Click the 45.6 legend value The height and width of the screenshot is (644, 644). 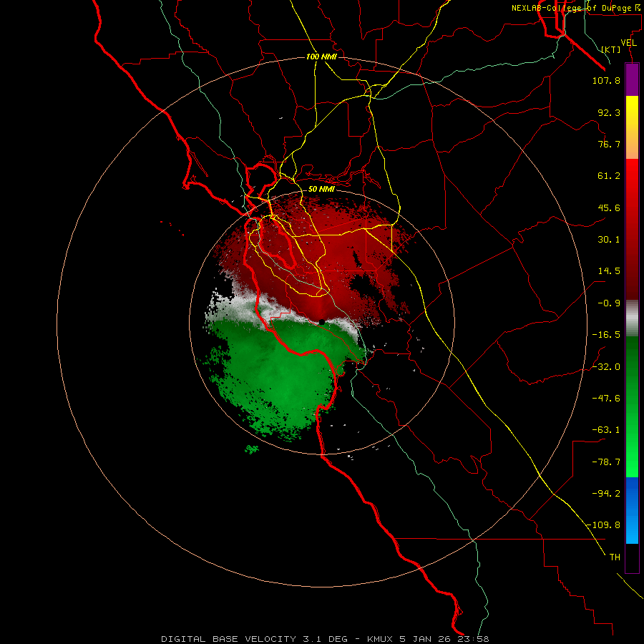coord(609,208)
